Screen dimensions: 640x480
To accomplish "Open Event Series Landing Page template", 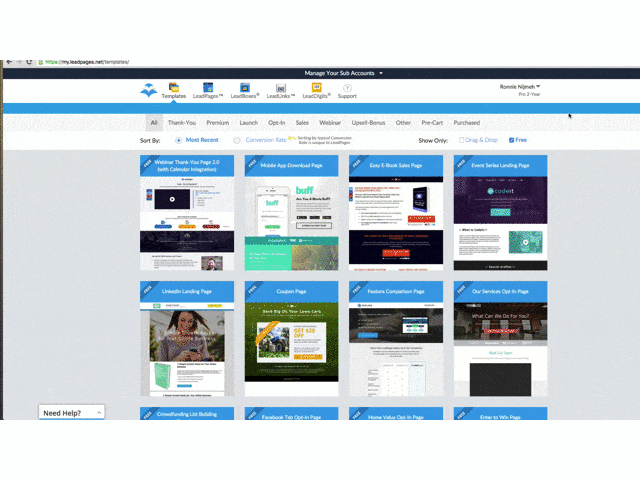I will 500,213.
